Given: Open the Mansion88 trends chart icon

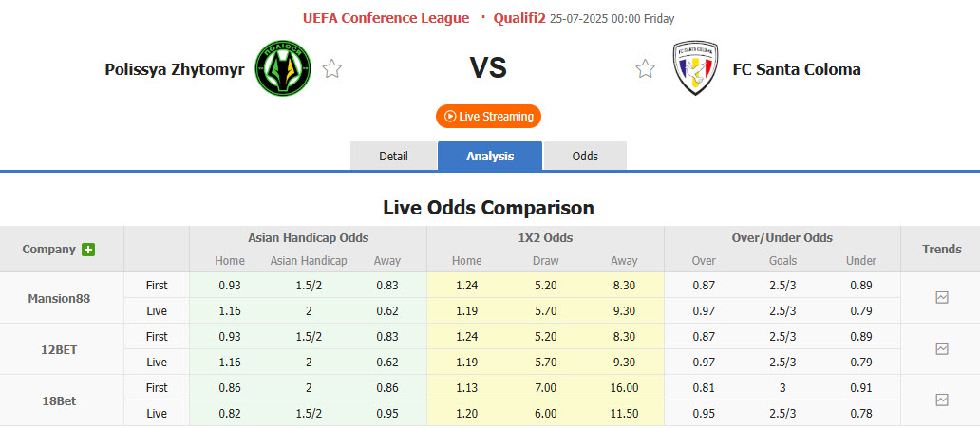Looking at the screenshot, I should pyautogui.click(x=942, y=297).
